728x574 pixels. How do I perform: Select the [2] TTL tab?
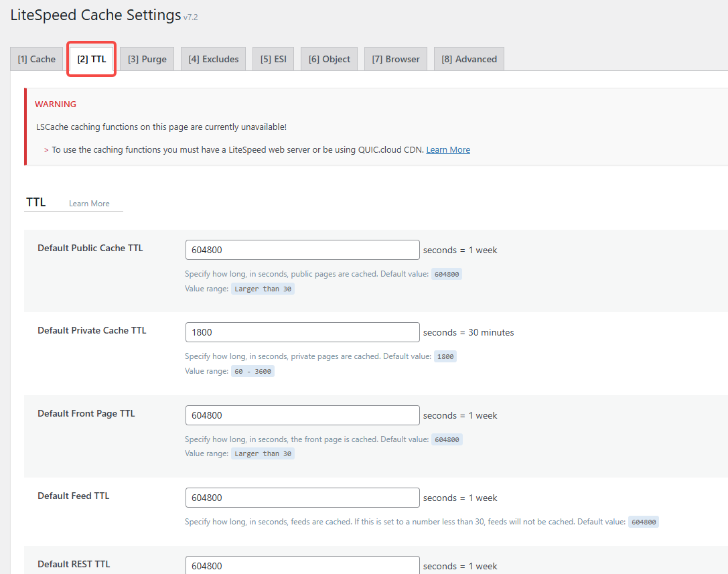click(x=92, y=59)
